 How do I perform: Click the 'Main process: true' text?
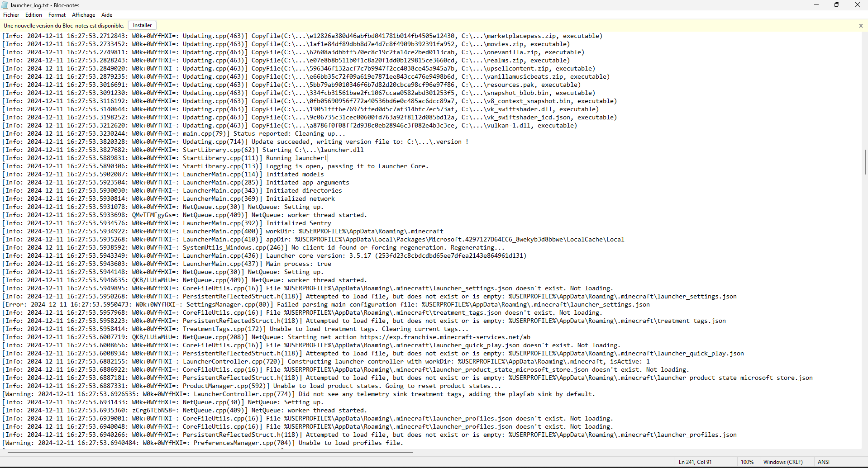[298, 264]
